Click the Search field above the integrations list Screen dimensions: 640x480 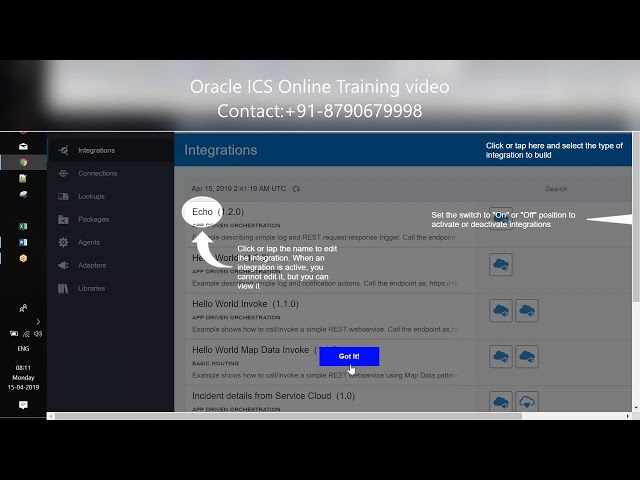pos(556,189)
